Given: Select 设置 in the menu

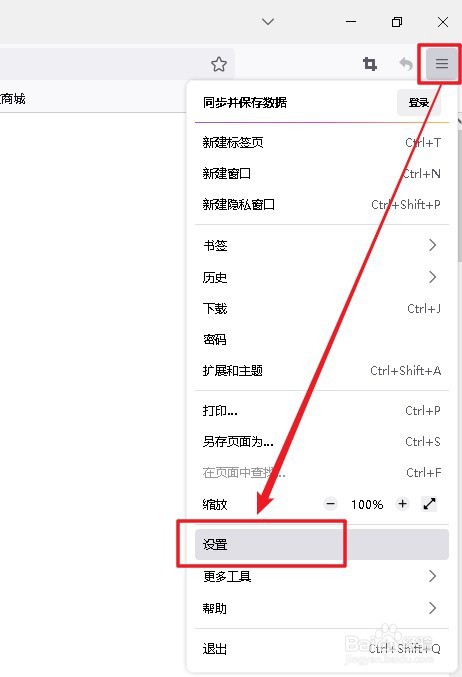Looking at the screenshot, I should coord(322,544).
